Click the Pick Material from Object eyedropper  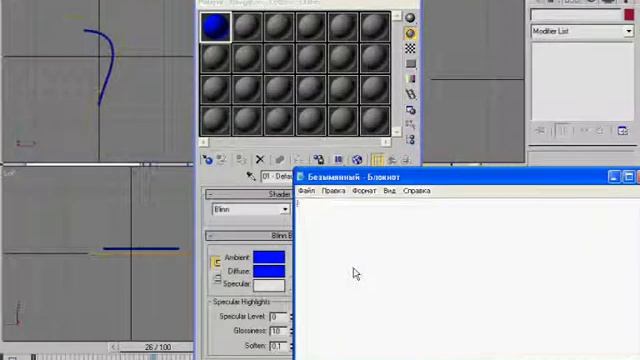click(251, 176)
